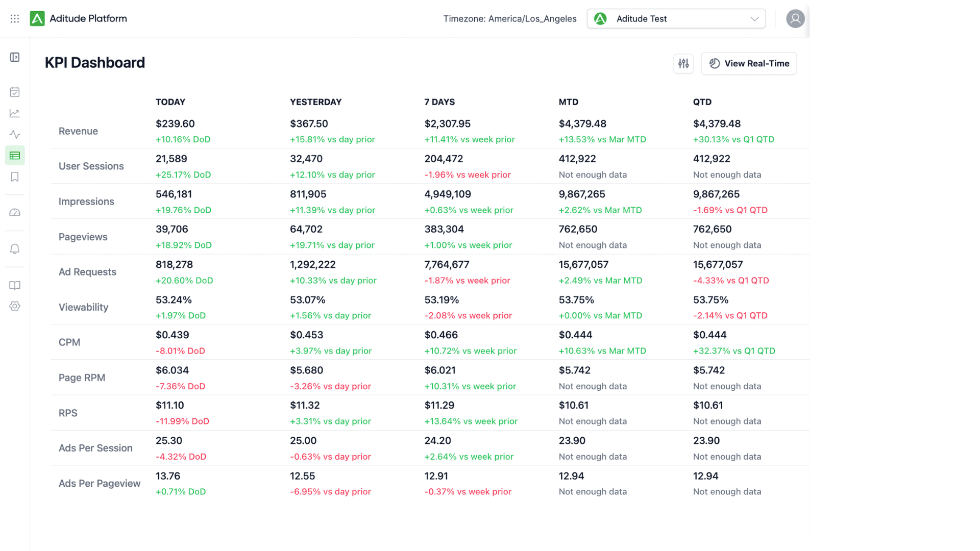Open the notifications bell icon

[15, 249]
